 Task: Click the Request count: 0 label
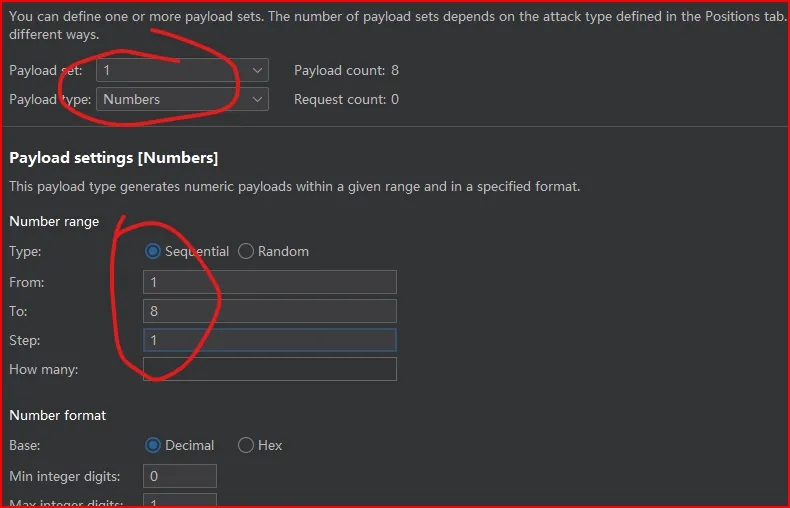(x=347, y=99)
